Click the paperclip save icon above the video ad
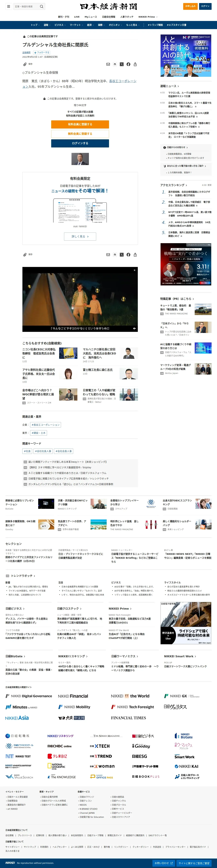 click(25, 254)
